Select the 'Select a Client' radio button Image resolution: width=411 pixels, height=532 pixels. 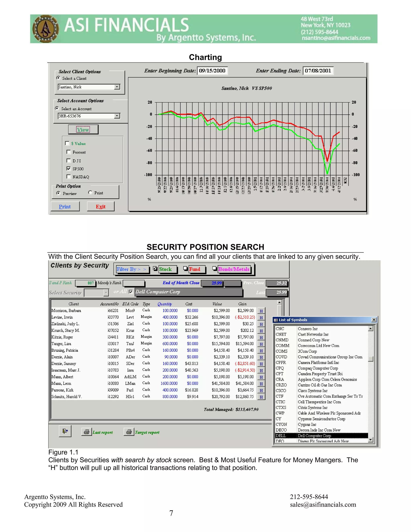click(x=58, y=78)
